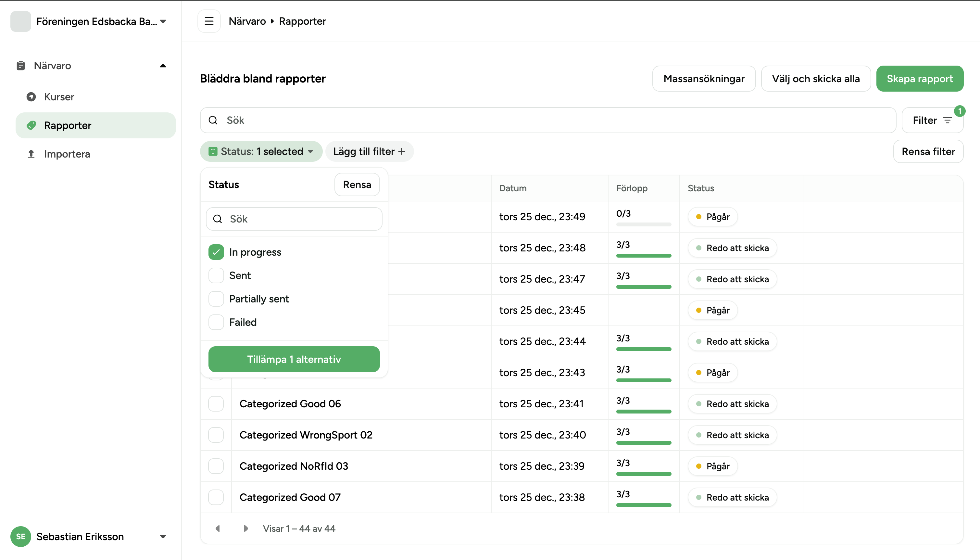Open Importera in the sidebar
Viewport: 980px width, 560px height.
96,154
